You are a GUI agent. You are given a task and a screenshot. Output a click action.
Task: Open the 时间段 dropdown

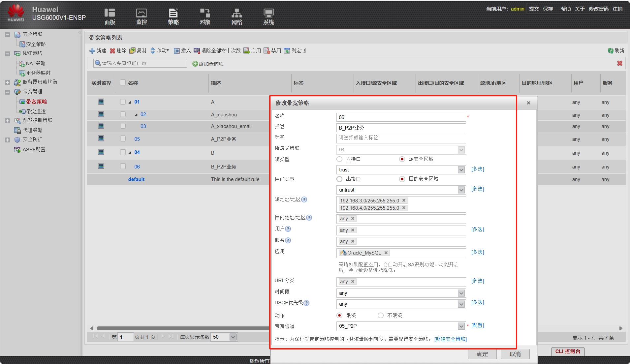tap(461, 293)
